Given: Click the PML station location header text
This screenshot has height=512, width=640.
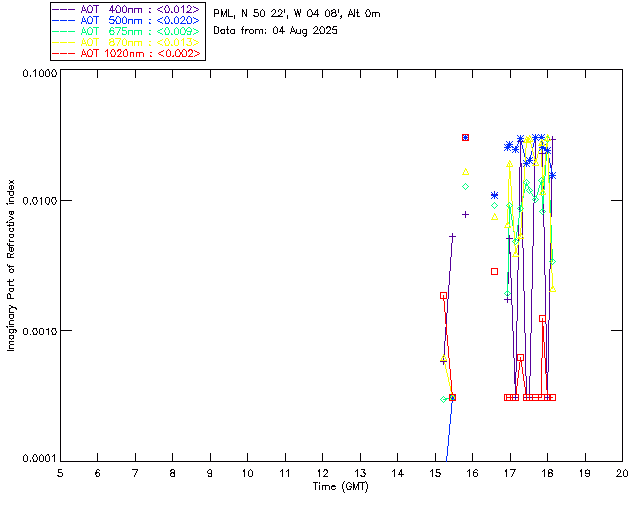Looking at the screenshot, I should [296, 14].
